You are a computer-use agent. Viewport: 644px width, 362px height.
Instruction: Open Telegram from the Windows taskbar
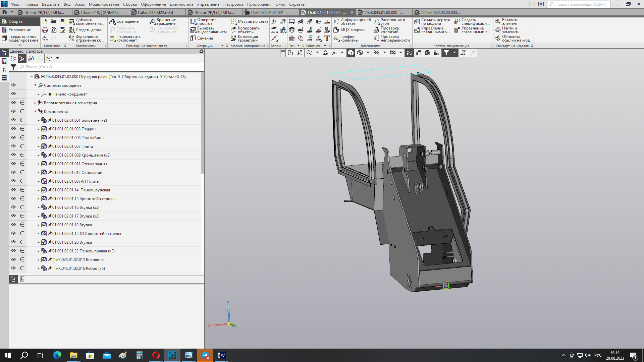click(x=205, y=355)
